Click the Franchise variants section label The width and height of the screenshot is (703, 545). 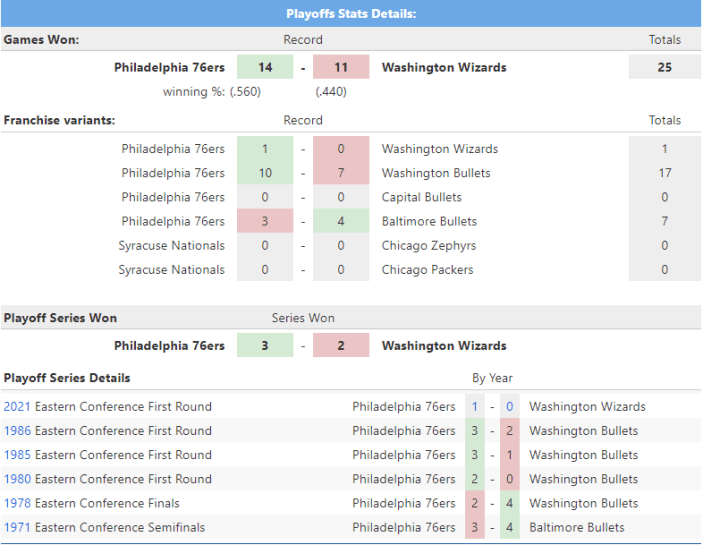pyautogui.click(x=59, y=120)
